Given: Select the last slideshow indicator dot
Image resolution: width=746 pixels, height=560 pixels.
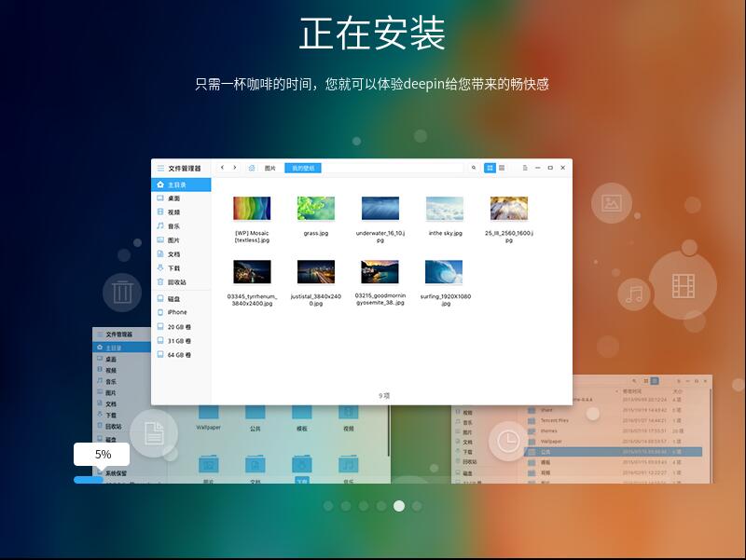Looking at the screenshot, I should point(417,506).
